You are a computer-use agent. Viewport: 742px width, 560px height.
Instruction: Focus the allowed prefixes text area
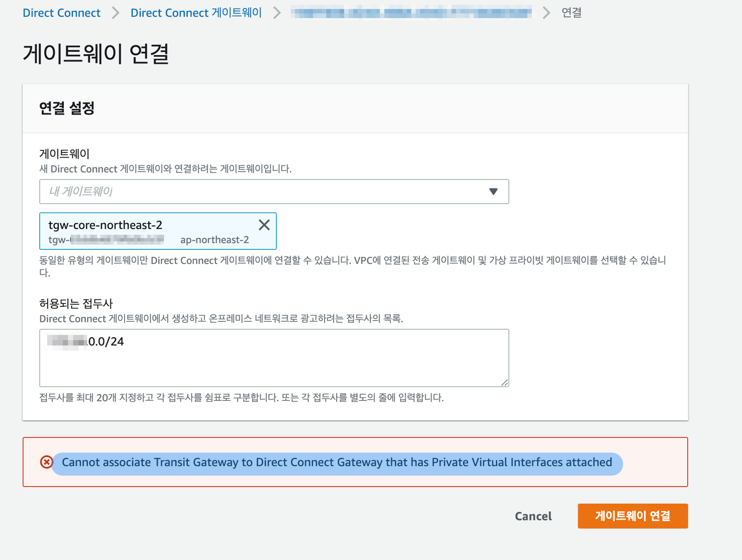[274, 364]
